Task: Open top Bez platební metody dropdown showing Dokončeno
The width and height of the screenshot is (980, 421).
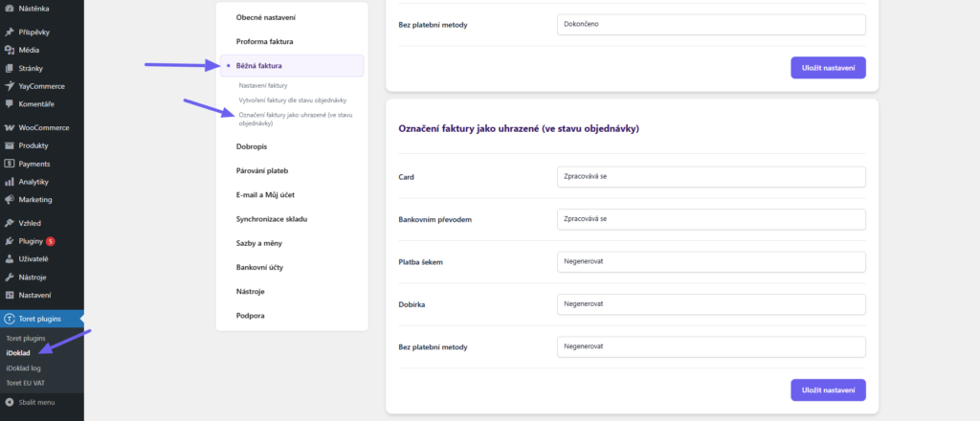Action: pos(711,25)
